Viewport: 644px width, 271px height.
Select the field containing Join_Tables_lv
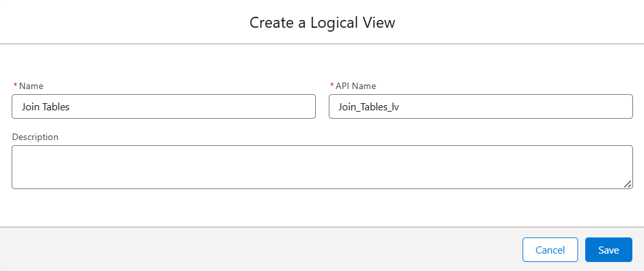pyautogui.click(x=480, y=106)
